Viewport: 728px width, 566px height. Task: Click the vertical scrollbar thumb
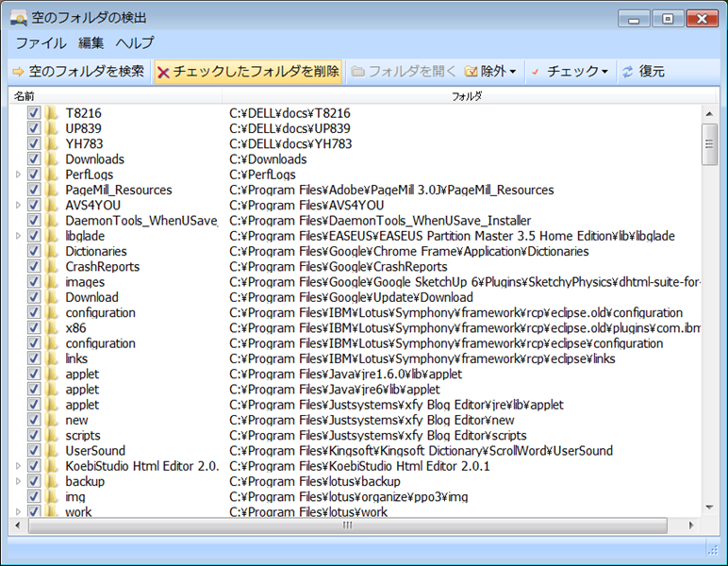pos(709,144)
